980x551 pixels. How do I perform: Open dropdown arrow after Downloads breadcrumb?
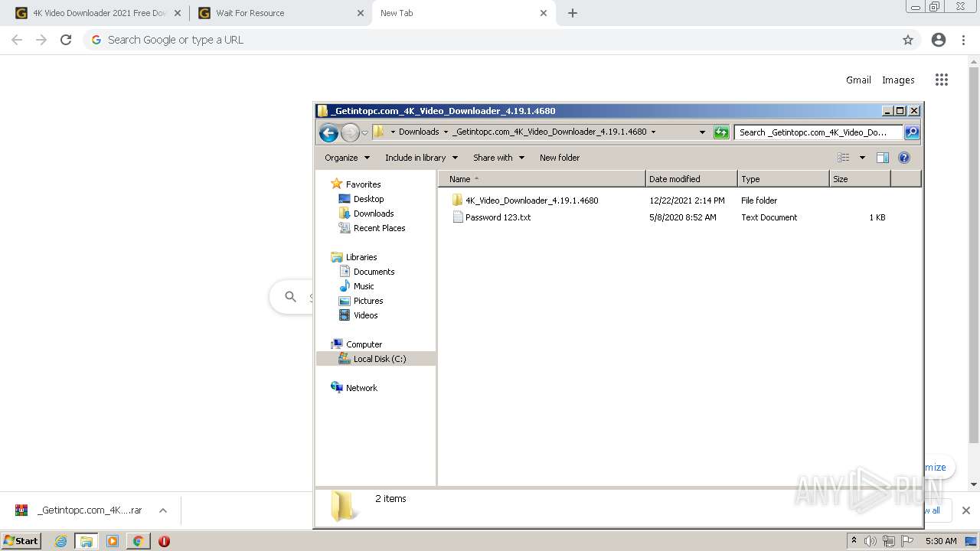(446, 132)
